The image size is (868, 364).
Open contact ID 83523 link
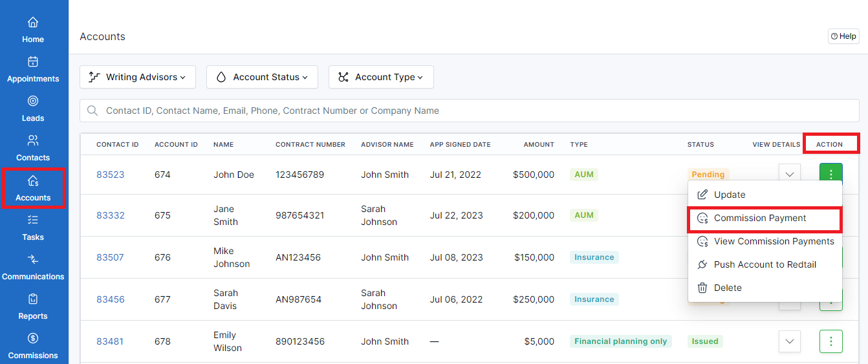pyautogui.click(x=111, y=175)
